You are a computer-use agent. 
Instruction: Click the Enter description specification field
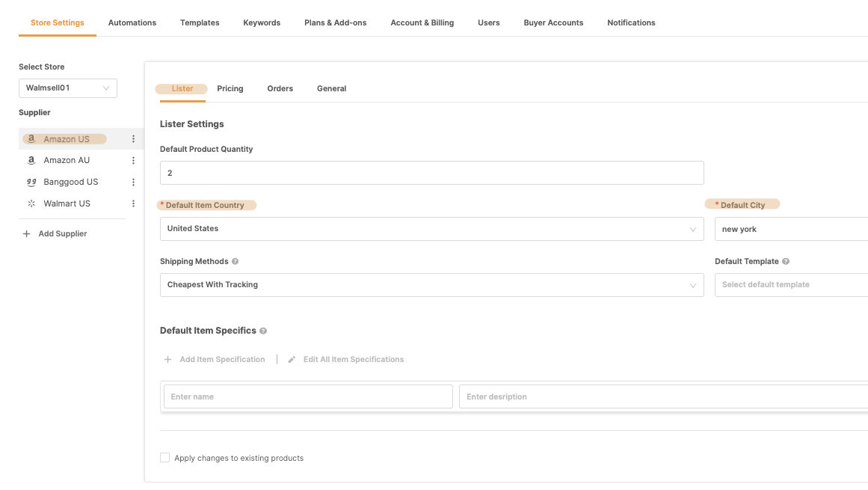click(664, 396)
